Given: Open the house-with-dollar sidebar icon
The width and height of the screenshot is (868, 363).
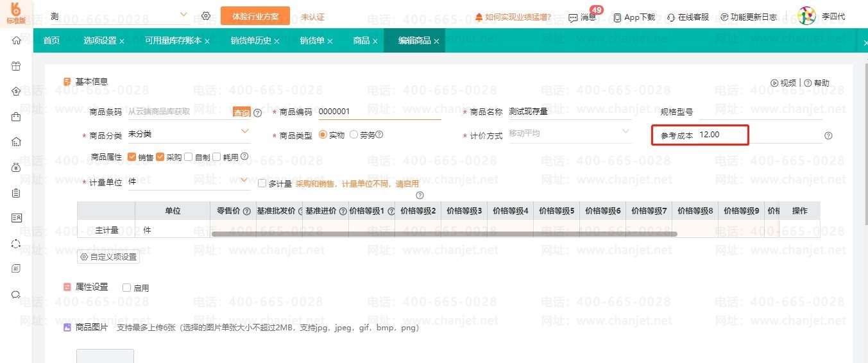Looking at the screenshot, I should 16,91.
